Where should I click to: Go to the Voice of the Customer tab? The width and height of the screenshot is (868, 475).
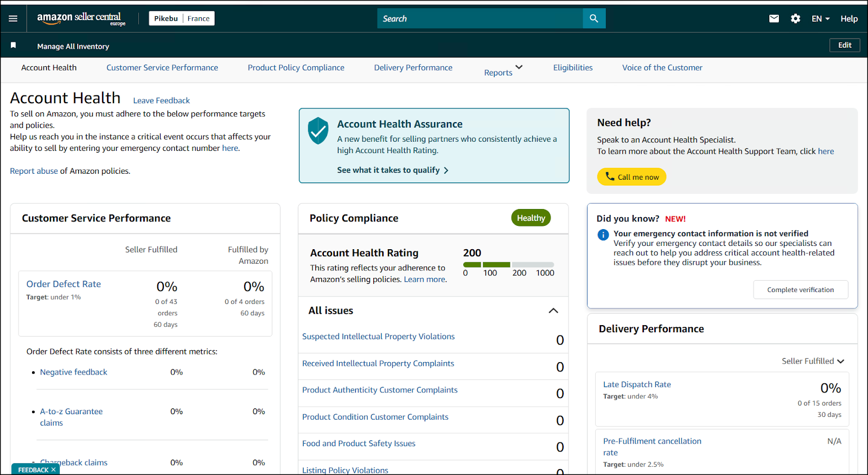pos(662,67)
